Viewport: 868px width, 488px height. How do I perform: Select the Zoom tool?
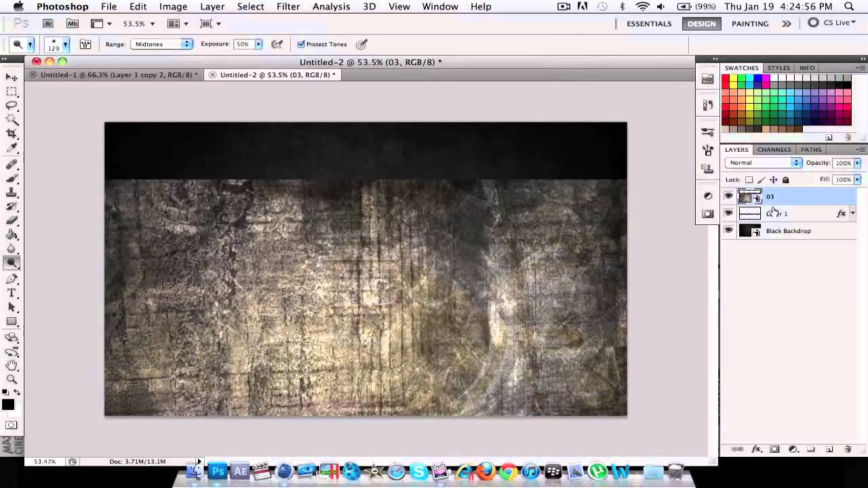[12, 380]
